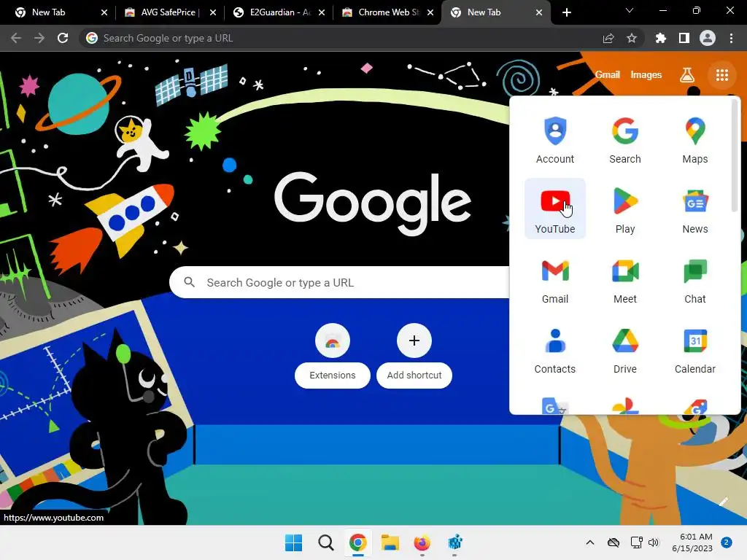Open Google Search from the apps panel

[x=624, y=140]
